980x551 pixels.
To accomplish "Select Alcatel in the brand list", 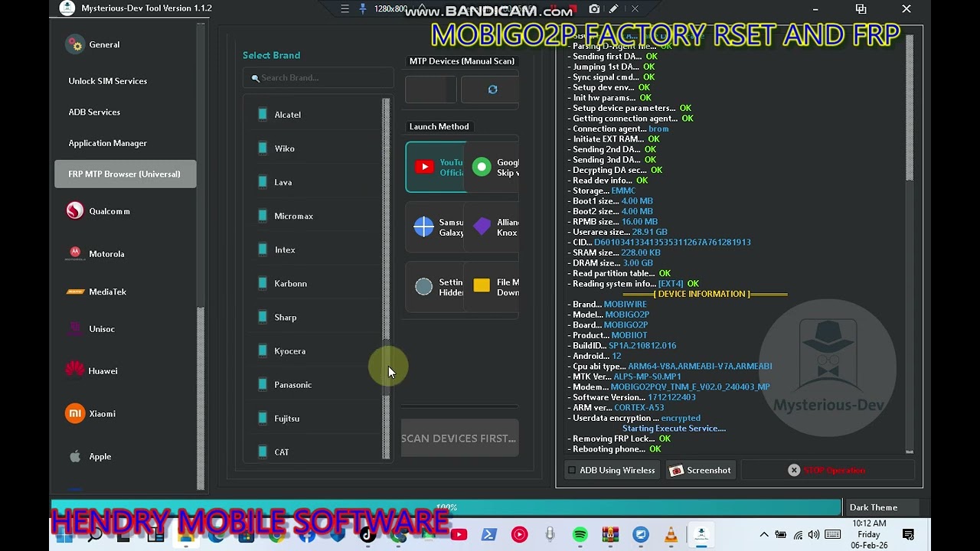I will click(x=314, y=115).
